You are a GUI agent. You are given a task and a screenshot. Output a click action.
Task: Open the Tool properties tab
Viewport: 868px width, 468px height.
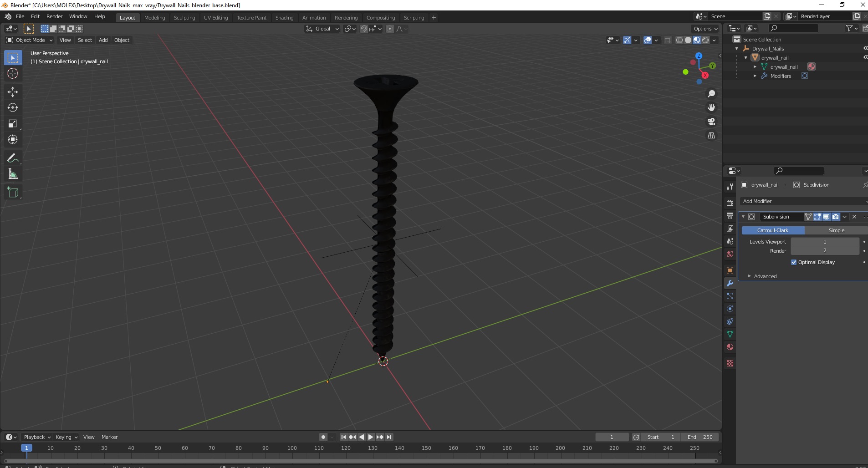pyautogui.click(x=730, y=187)
